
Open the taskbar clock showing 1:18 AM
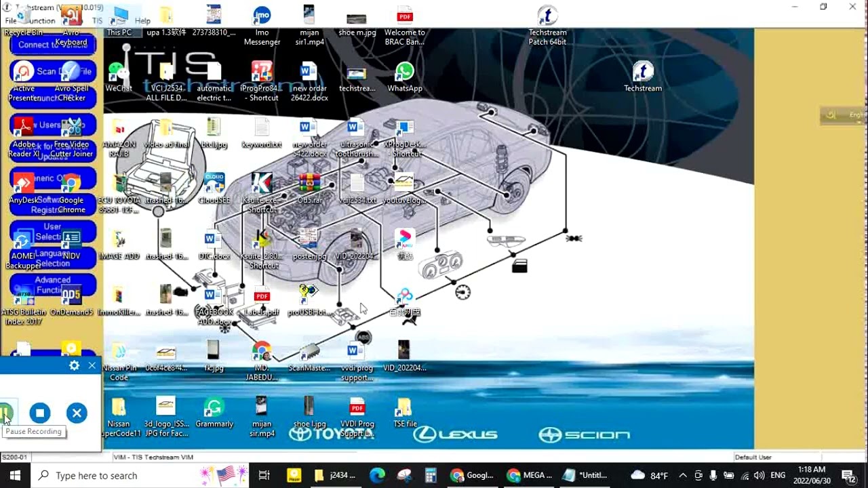[x=810, y=475]
